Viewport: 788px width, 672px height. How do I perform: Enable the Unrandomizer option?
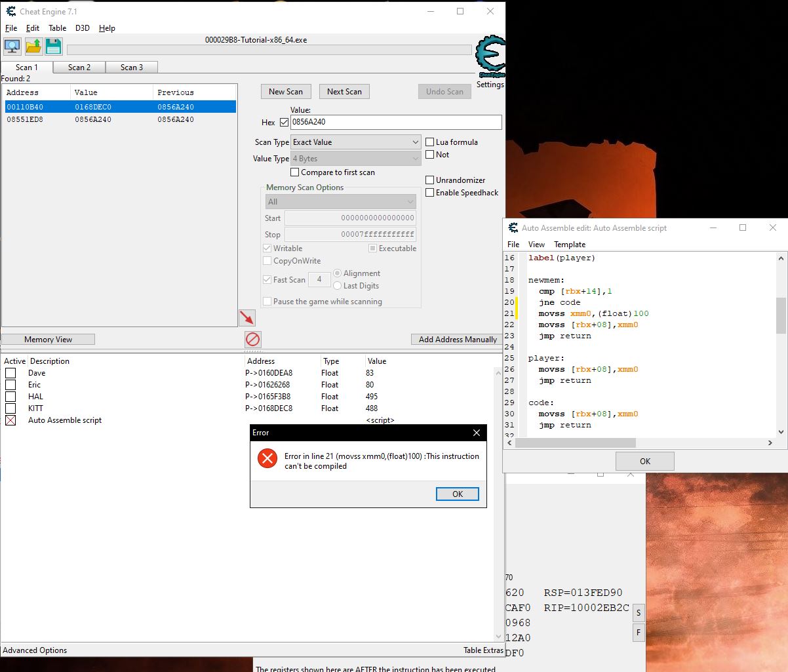point(430,180)
